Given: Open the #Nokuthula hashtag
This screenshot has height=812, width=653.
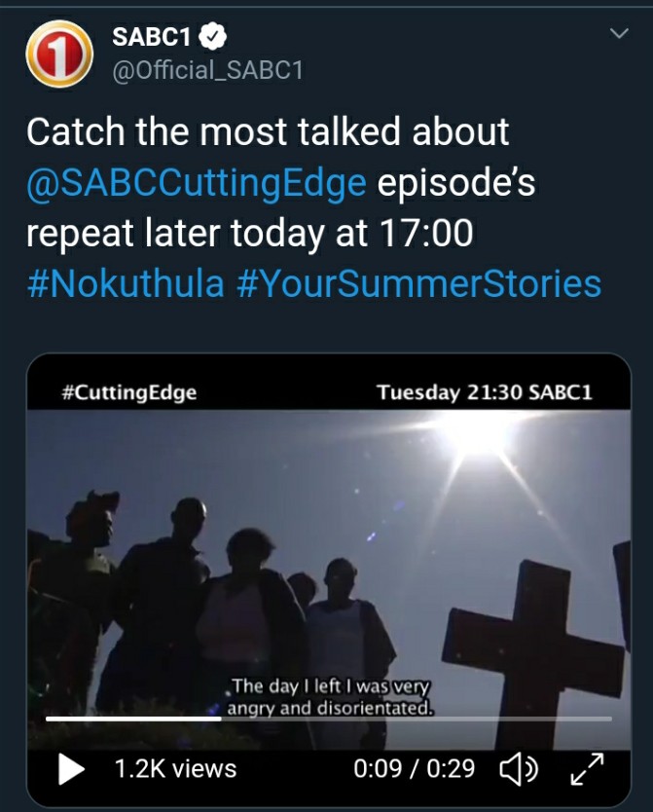Looking at the screenshot, I should point(126,283).
